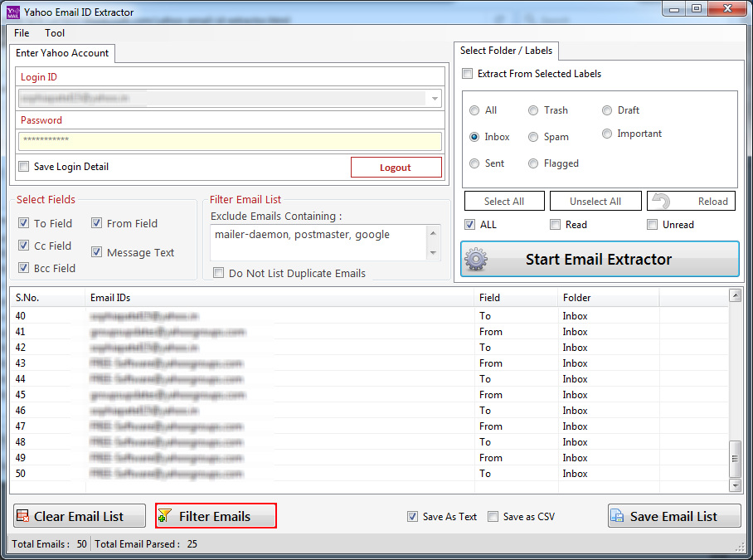The height and width of the screenshot is (560, 753).
Task: Select the All folder radio button
Action: coord(474,110)
